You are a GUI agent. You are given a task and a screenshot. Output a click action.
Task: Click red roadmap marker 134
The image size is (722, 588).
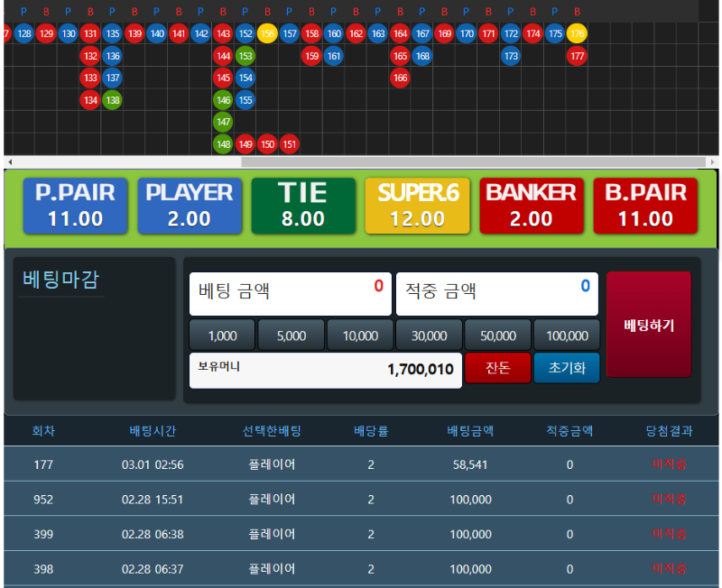click(90, 100)
